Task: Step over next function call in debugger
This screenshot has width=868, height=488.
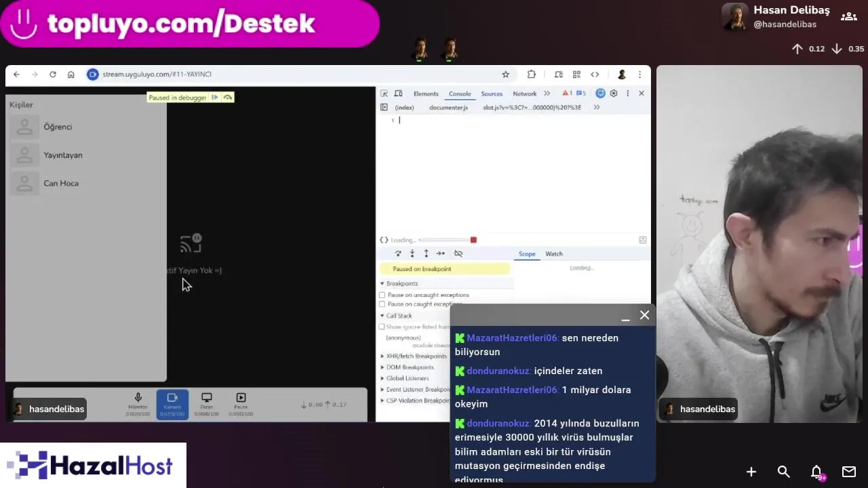Action: point(398,253)
